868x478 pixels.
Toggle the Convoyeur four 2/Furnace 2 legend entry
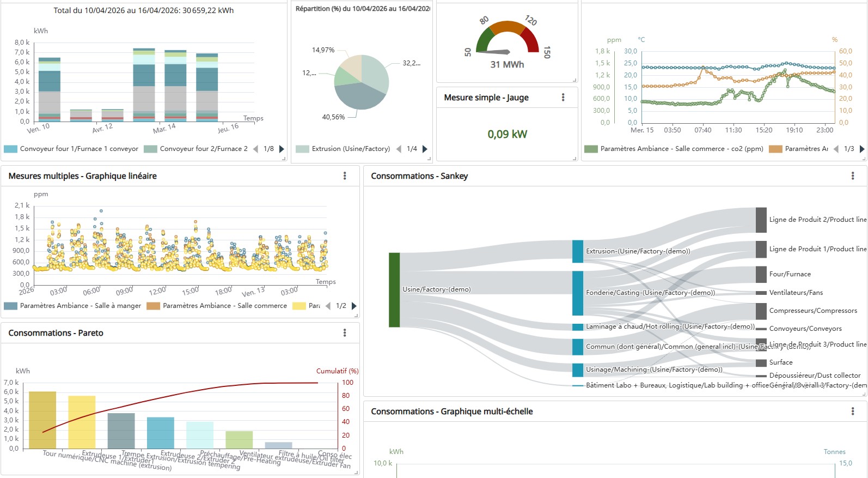(195, 149)
